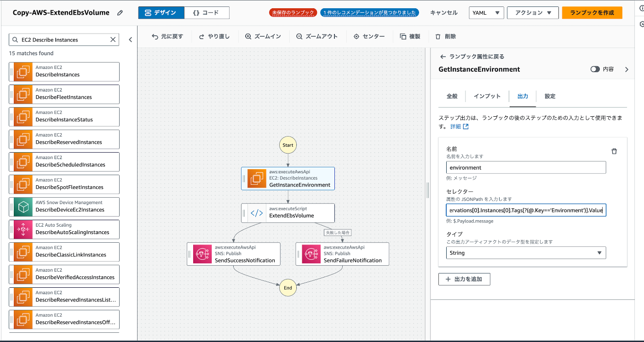
Task: Clear the search field with X icon
Action: (113, 40)
